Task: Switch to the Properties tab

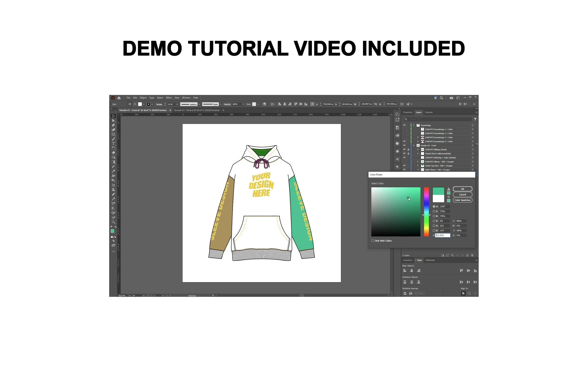Action: (x=407, y=112)
